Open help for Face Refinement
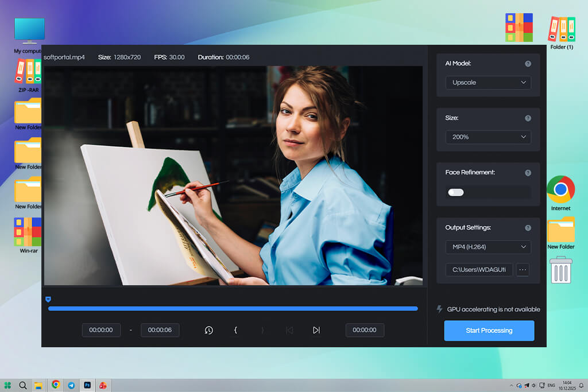Screen dimensions: 588x392 pyautogui.click(x=528, y=173)
